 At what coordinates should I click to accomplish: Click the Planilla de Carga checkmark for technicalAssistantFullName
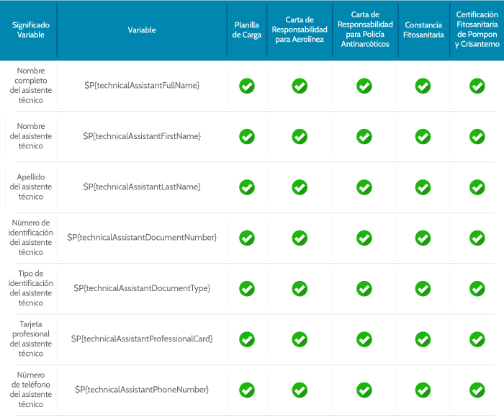pos(247,86)
